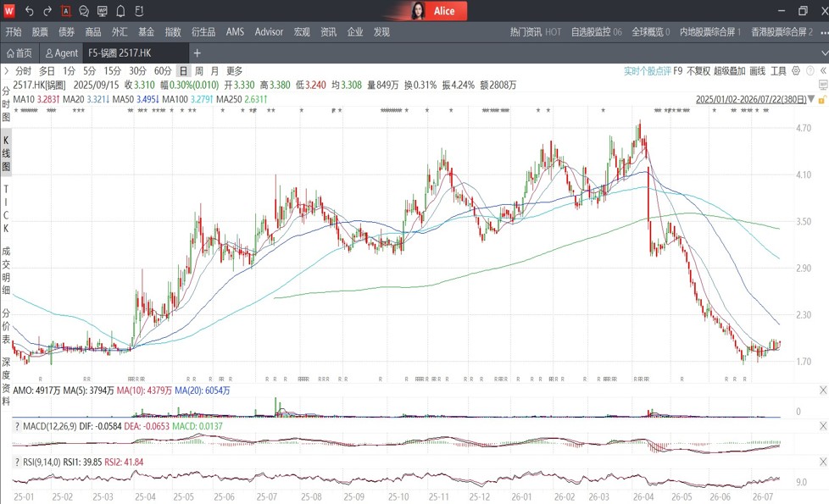
Task: Open chart settings gear icon
Action: point(796,71)
